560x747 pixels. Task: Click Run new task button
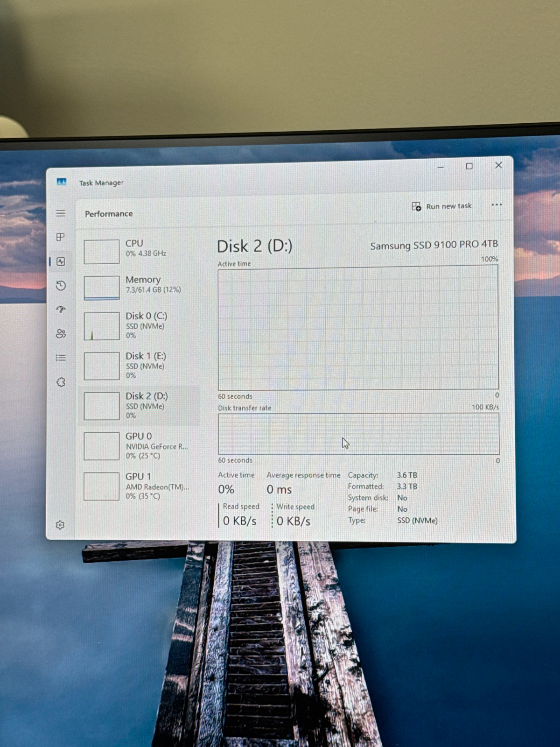pyautogui.click(x=441, y=206)
